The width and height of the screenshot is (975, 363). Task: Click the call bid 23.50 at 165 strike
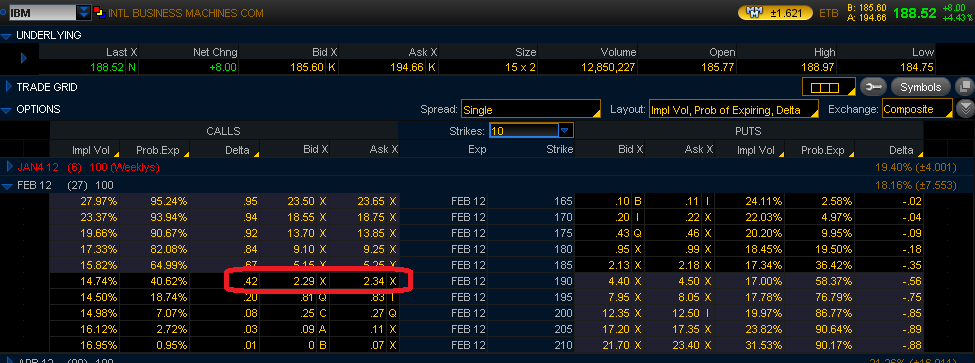(x=301, y=201)
